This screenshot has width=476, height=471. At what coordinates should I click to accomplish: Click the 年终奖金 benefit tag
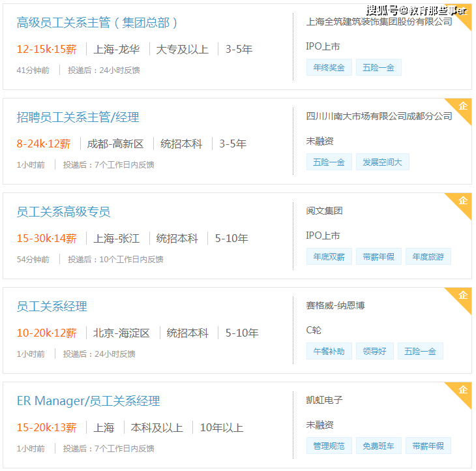coord(329,67)
